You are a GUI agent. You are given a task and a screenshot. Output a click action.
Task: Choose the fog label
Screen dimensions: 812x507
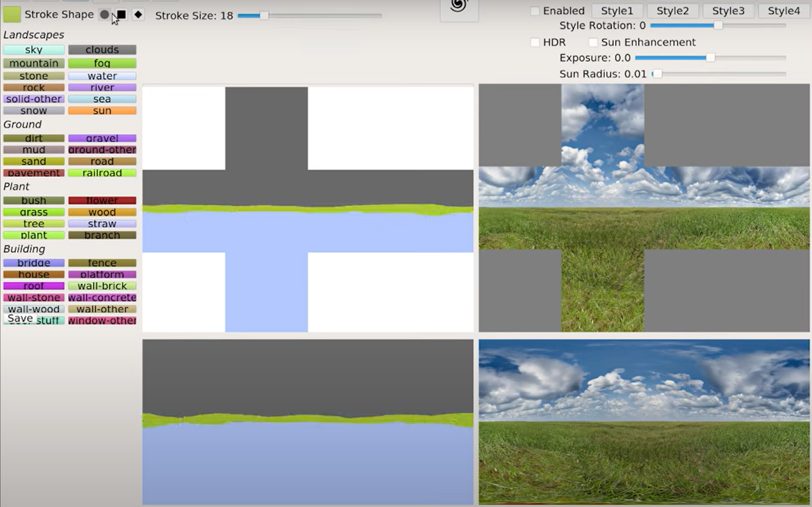tap(102, 64)
